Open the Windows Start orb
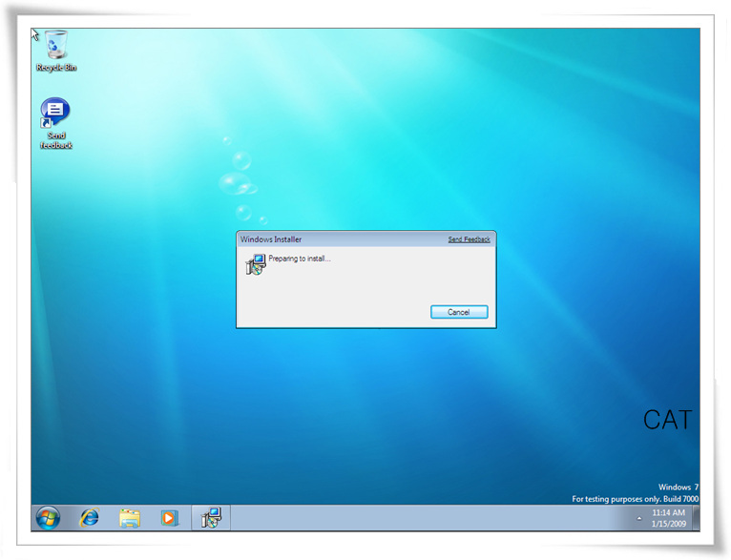The image size is (731, 560). pyautogui.click(x=48, y=518)
